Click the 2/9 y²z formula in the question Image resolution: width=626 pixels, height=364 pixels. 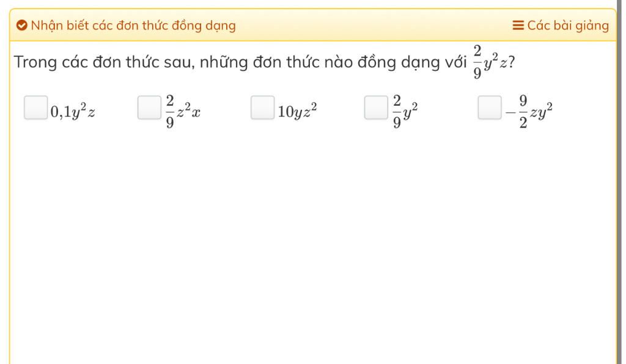(490, 62)
